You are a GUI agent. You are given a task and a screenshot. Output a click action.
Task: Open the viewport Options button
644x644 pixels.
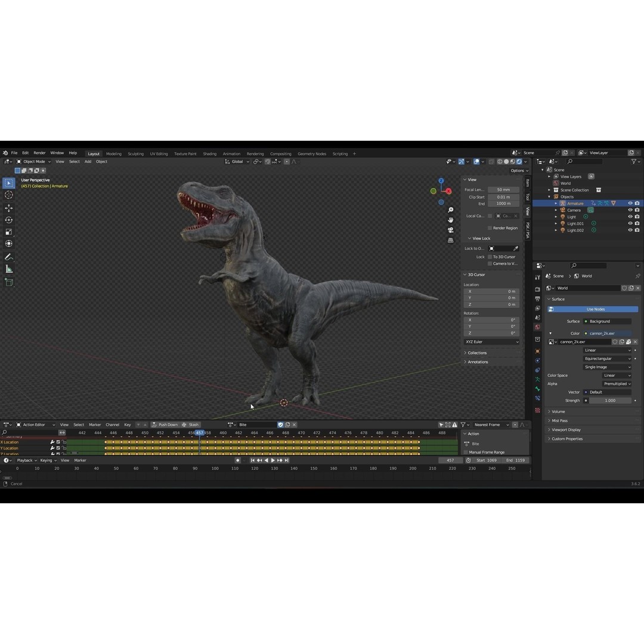[519, 171]
